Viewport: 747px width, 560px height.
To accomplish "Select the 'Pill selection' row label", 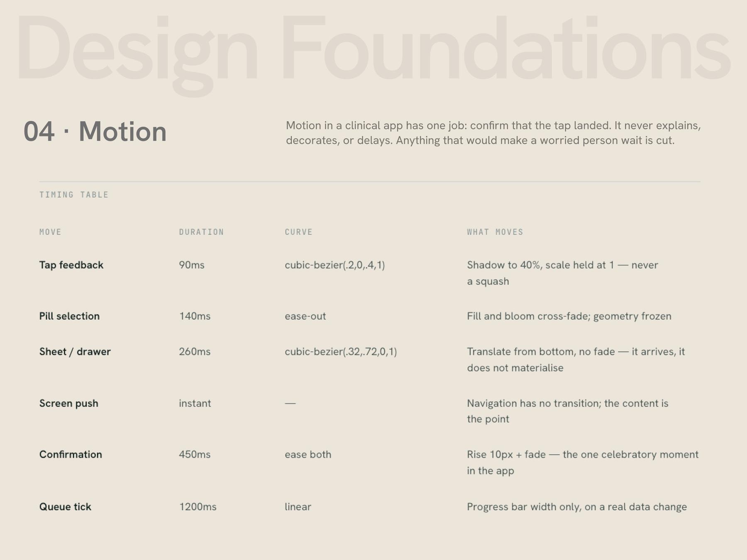I will 69,316.
